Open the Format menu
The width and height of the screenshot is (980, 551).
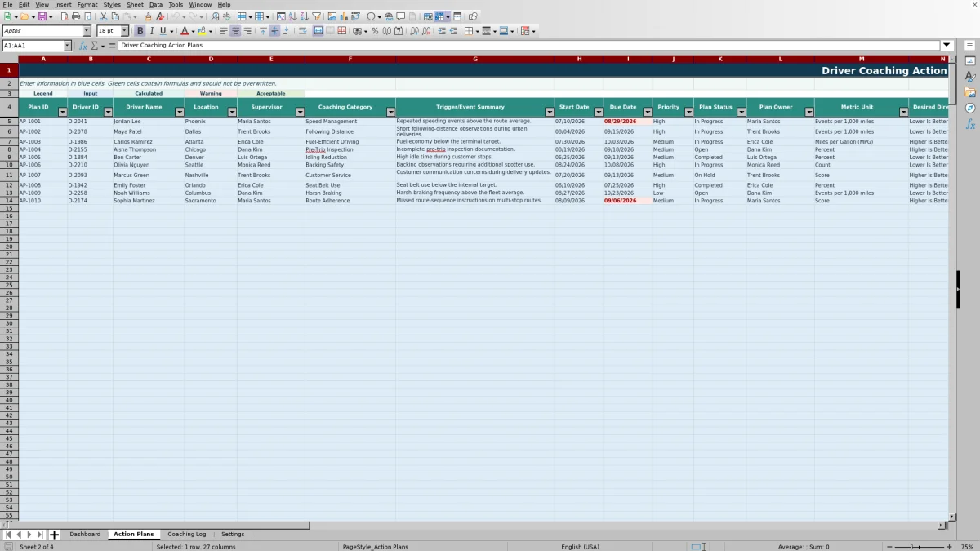pos(87,5)
